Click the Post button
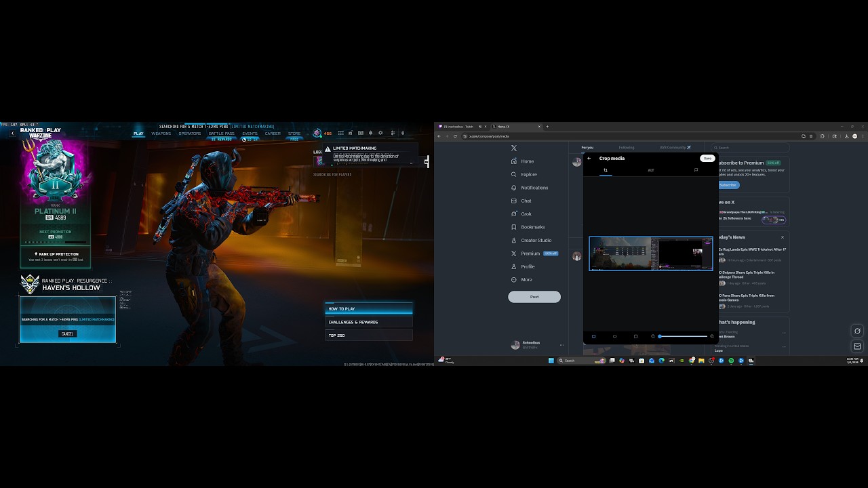The image size is (868, 488). coord(534,297)
